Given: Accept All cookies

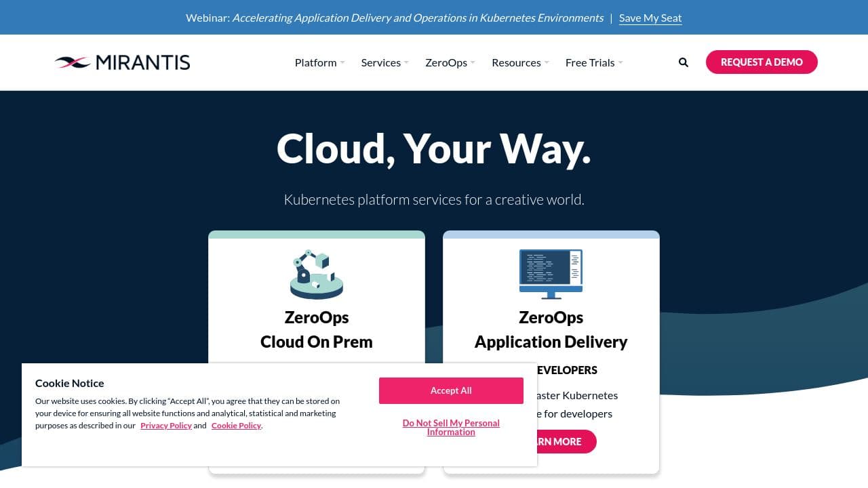Looking at the screenshot, I should coord(451,390).
